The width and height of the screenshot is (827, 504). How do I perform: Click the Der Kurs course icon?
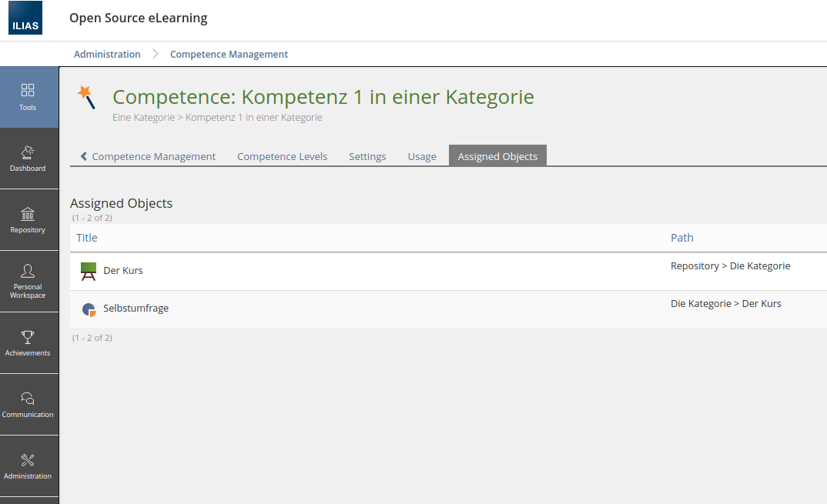pyautogui.click(x=89, y=271)
